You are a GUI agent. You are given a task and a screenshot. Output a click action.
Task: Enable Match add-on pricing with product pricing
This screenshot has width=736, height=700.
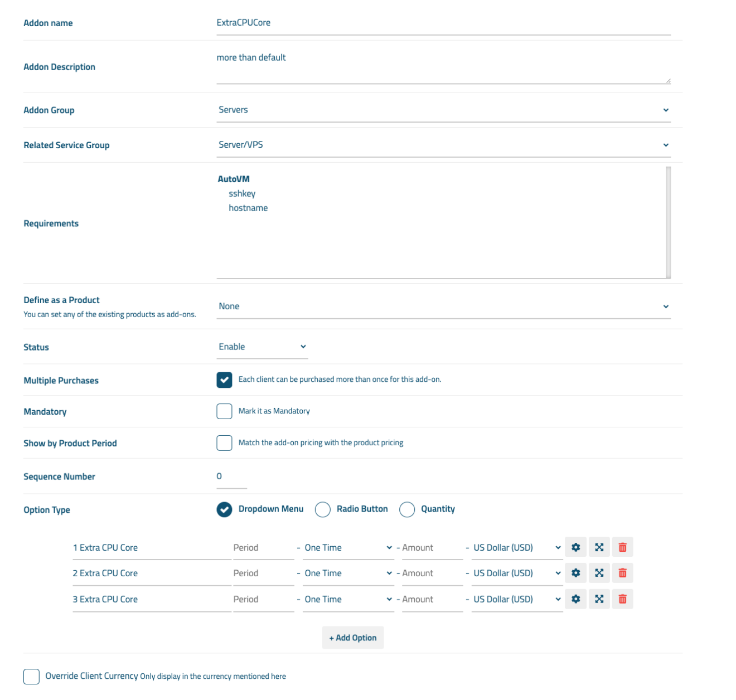point(224,443)
